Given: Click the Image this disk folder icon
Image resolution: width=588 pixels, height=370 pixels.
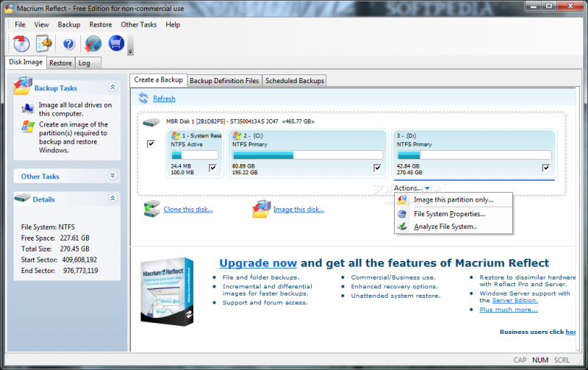Looking at the screenshot, I should (262, 209).
